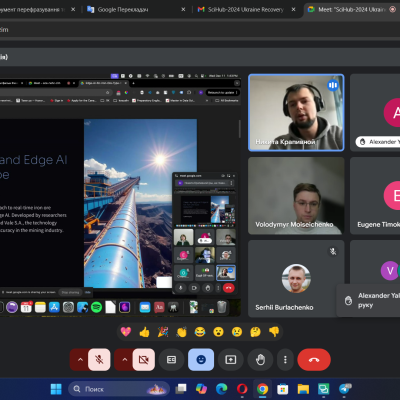Screen dimensions: 400x400
Task: Send the clapping hands reaction
Action: point(182,332)
